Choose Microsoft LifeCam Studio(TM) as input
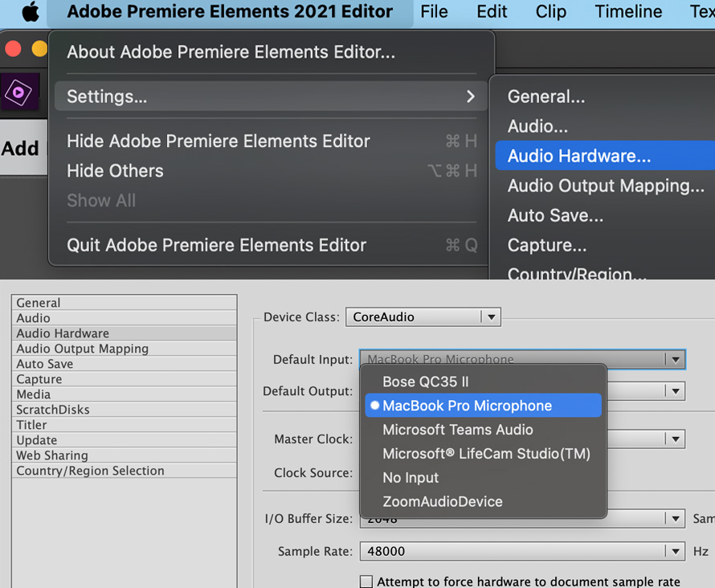This screenshot has width=715, height=588. (484, 454)
